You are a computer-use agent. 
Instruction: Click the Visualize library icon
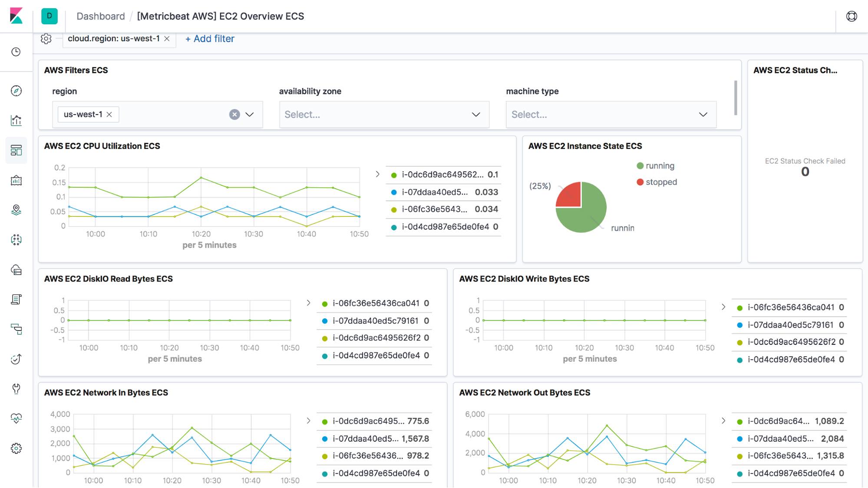[16, 120]
